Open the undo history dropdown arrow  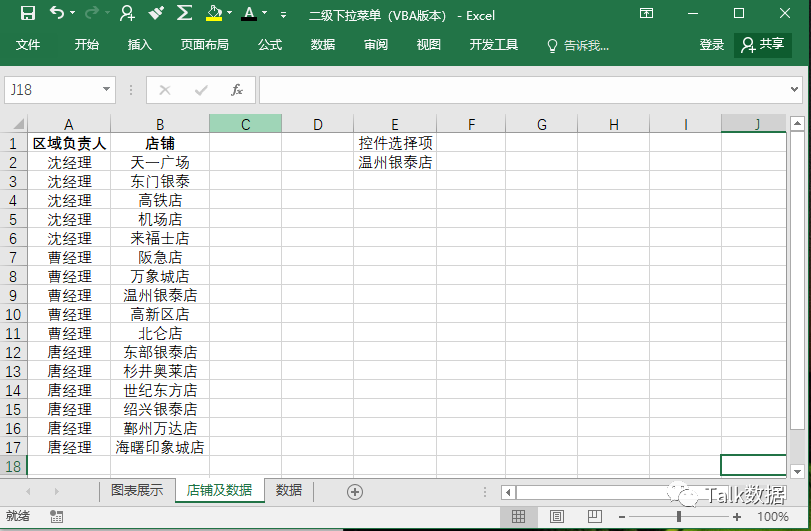[72, 13]
